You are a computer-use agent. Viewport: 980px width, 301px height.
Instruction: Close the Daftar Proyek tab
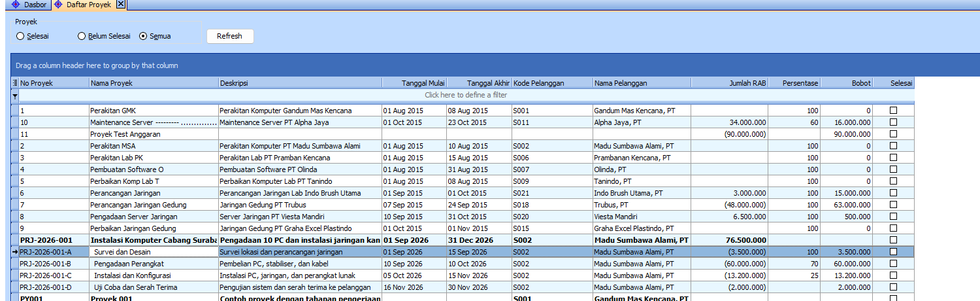click(x=121, y=5)
